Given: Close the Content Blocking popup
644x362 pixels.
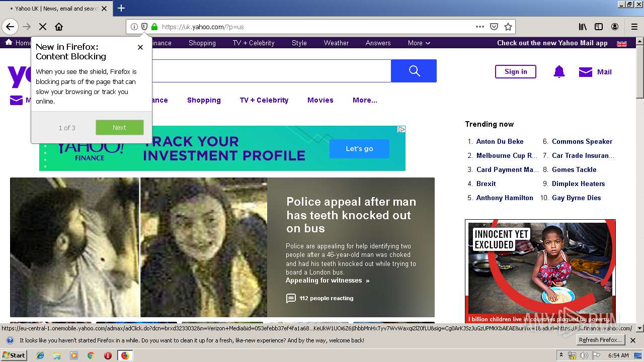Looking at the screenshot, I should tap(140, 47).
